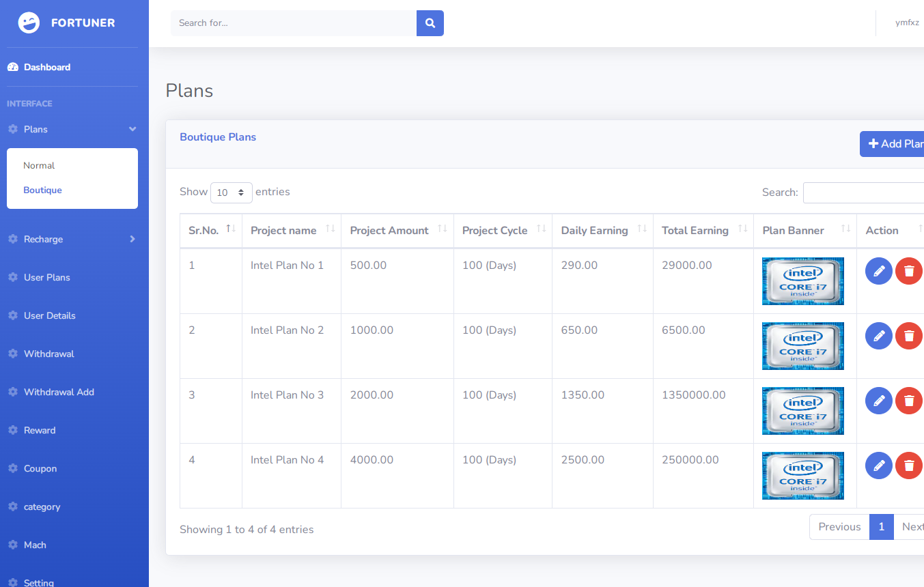Click pencil edit icon for Intel Plan No 3
Image resolution: width=924 pixels, height=587 pixels.
click(878, 401)
